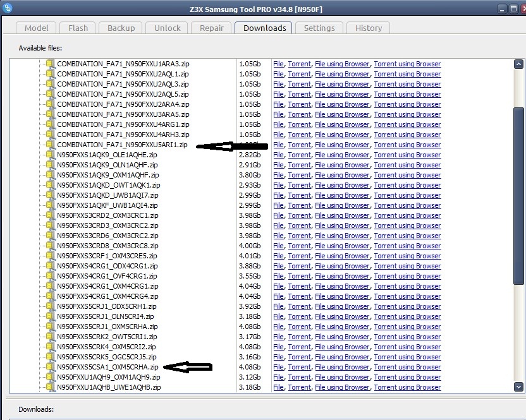Click zip icon beside N950FXXS3CRD6_OXM3CRC2.zip
This screenshot has height=420, width=526.
pyautogui.click(x=50, y=236)
